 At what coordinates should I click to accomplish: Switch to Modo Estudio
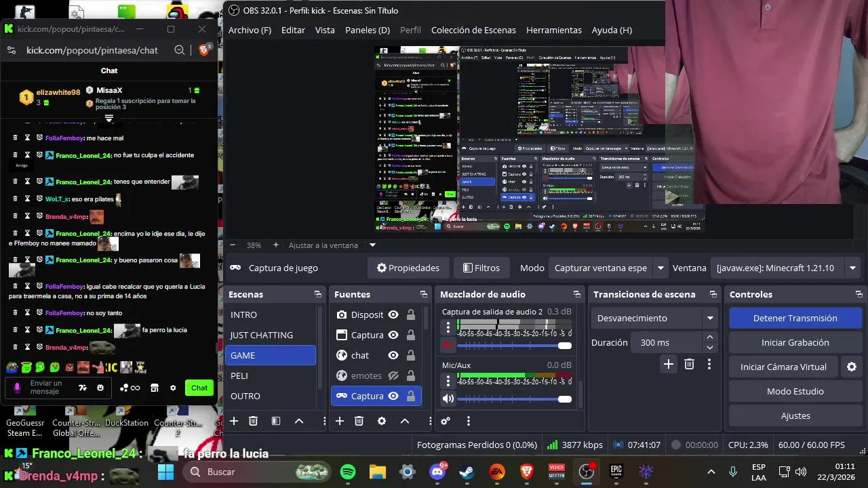click(795, 391)
